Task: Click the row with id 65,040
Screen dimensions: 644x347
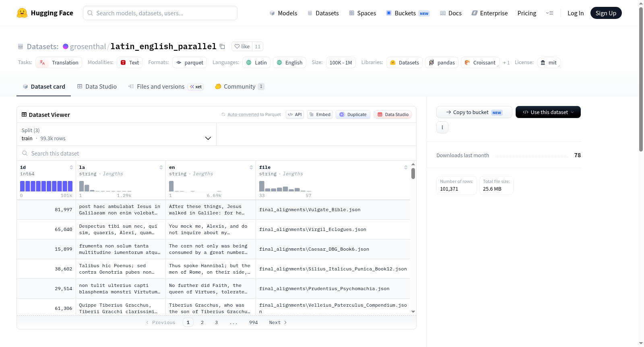Action: point(213,229)
